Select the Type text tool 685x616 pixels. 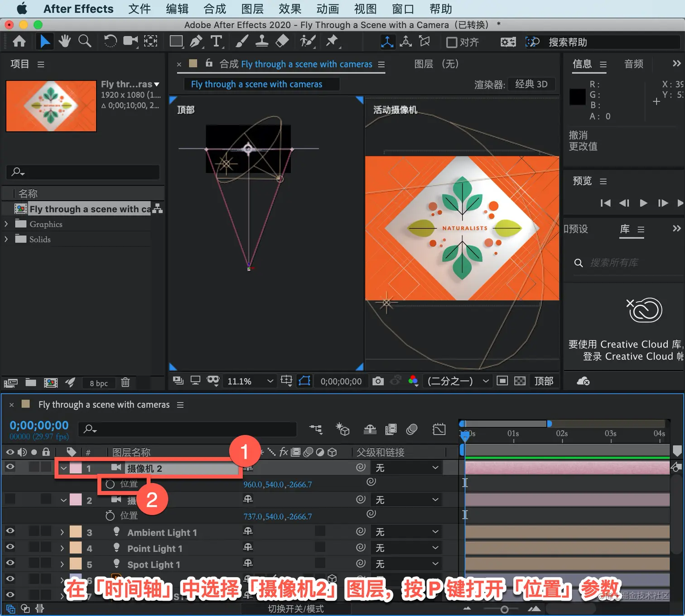click(217, 42)
